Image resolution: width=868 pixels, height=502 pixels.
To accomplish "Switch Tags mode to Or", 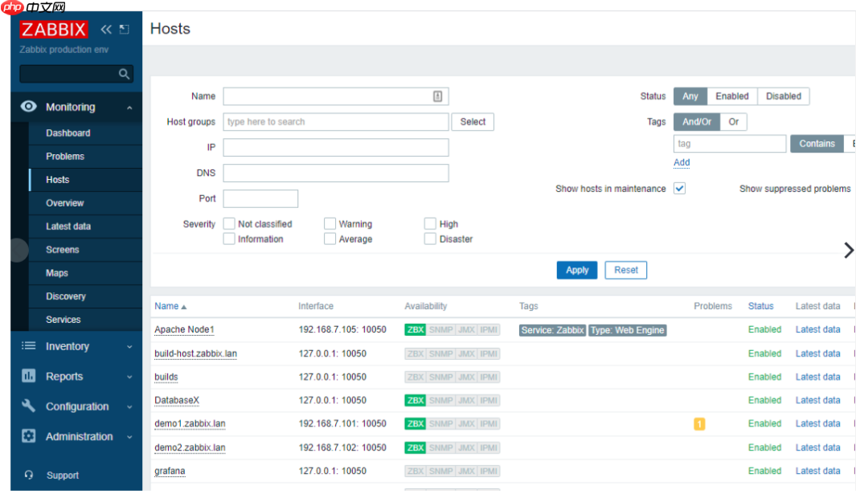I will point(734,122).
